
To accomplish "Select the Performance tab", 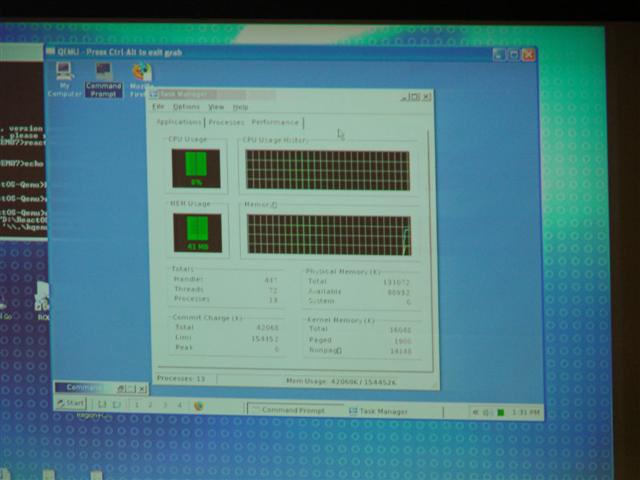I will pyautogui.click(x=274, y=122).
